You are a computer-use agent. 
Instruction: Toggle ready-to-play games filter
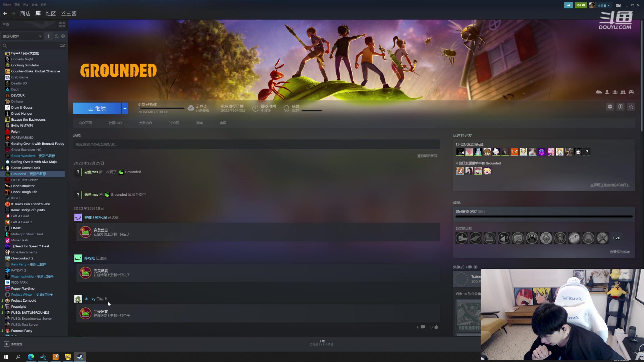tap(63, 36)
